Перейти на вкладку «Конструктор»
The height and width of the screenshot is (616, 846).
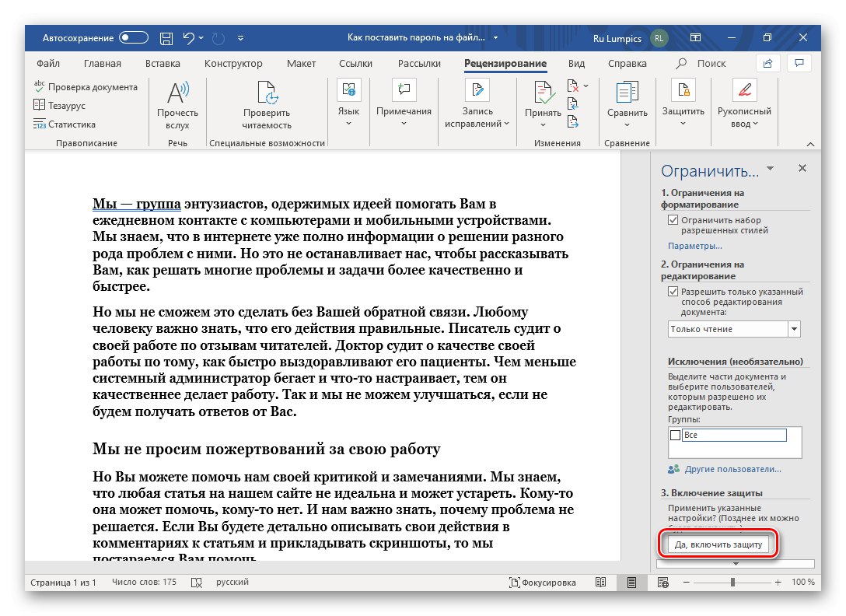point(232,63)
